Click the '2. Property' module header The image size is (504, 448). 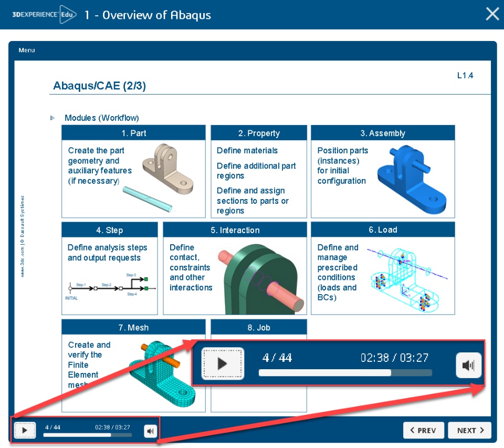click(x=259, y=133)
